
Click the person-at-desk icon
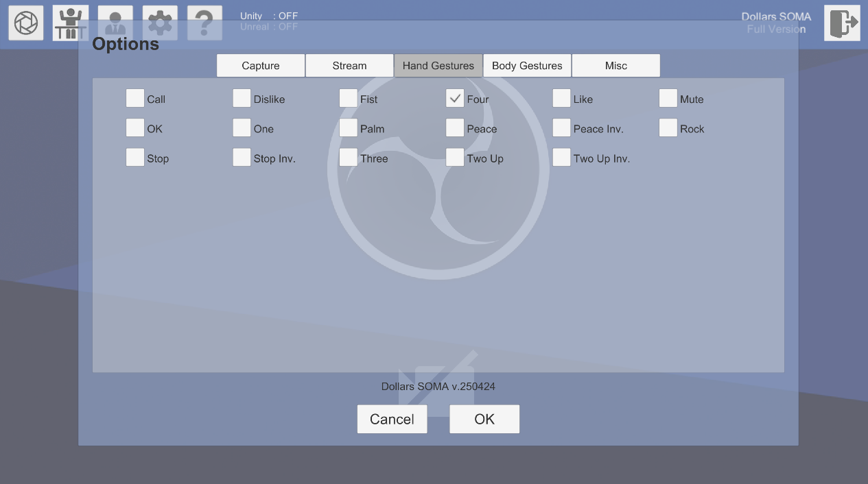71,23
